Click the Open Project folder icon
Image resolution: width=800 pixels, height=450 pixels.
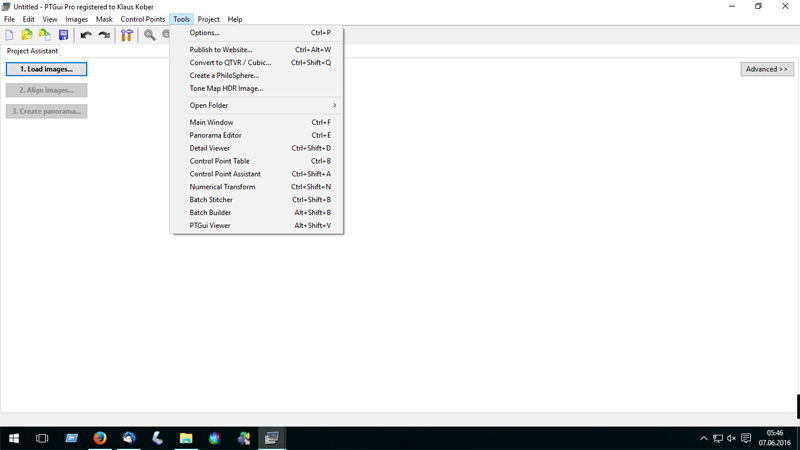[27, 35]
